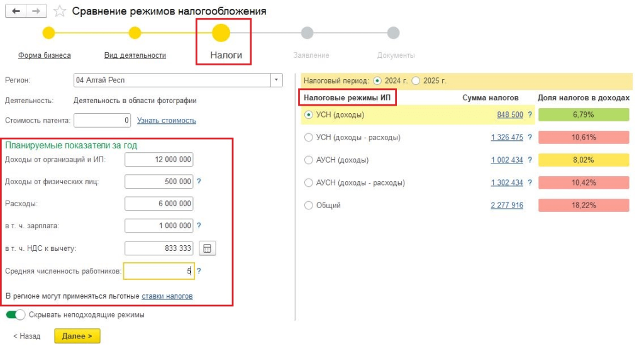
Task: Click the green 6,79% tax share bar
Action: click(x=583, y=115)
